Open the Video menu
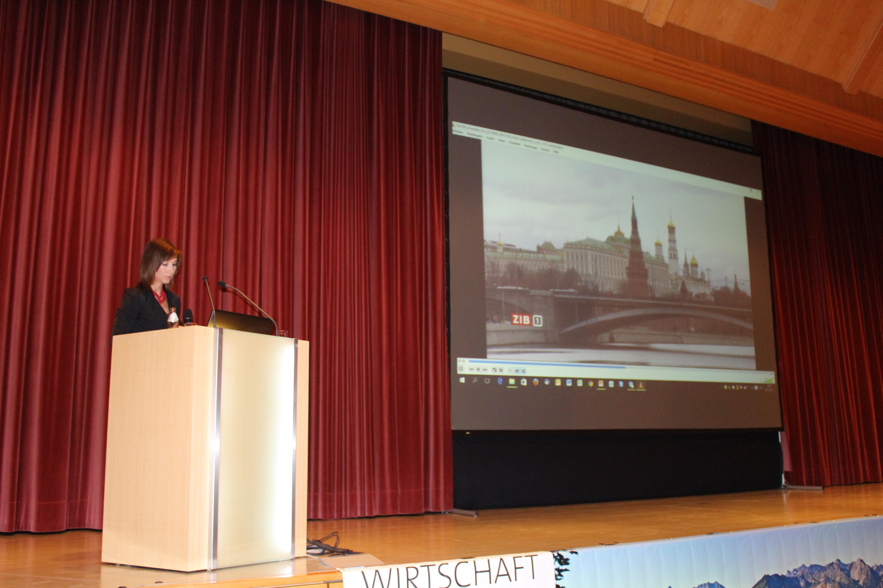The width and height of the screenshot is (883, 588). click(x=502, y=141)
